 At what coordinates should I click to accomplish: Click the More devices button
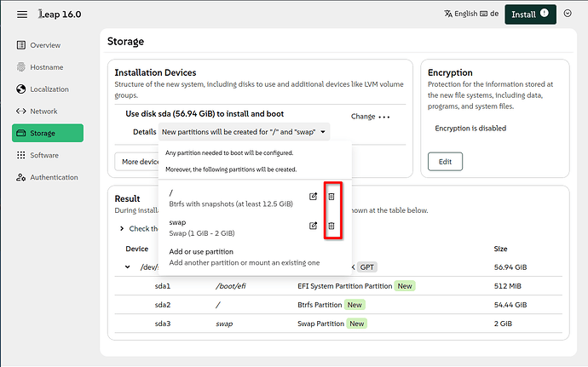tap(137, 162)
